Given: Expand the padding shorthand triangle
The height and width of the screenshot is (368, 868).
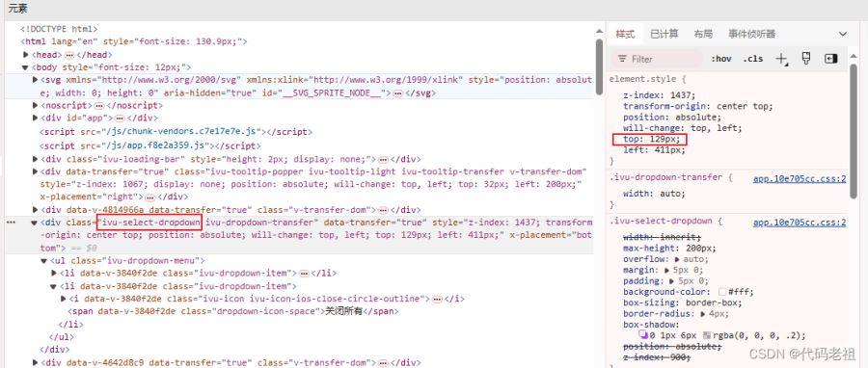Looking at the screenshot, I should coord(672,281).
